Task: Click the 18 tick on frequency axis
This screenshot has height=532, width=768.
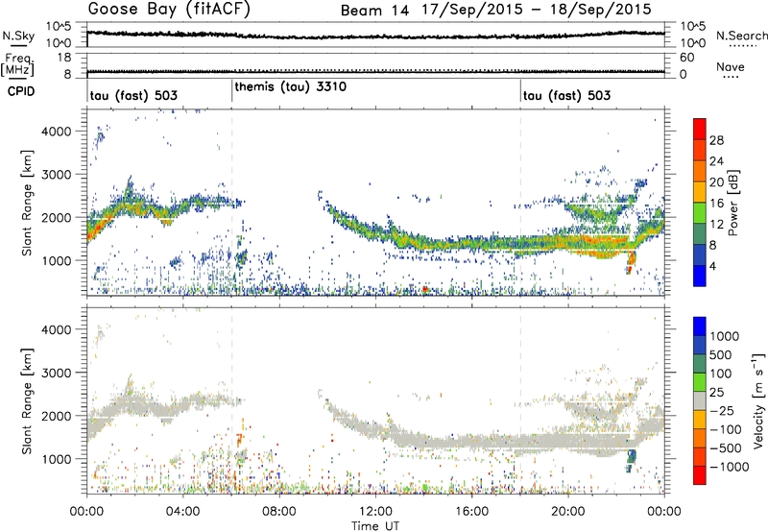Action: [63, 58]
